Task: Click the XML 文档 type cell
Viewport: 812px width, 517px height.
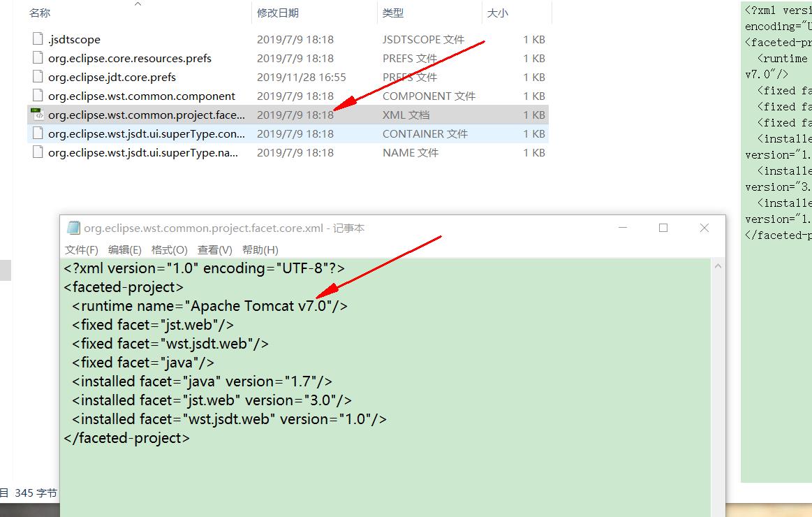Action: tap(406, 115)
